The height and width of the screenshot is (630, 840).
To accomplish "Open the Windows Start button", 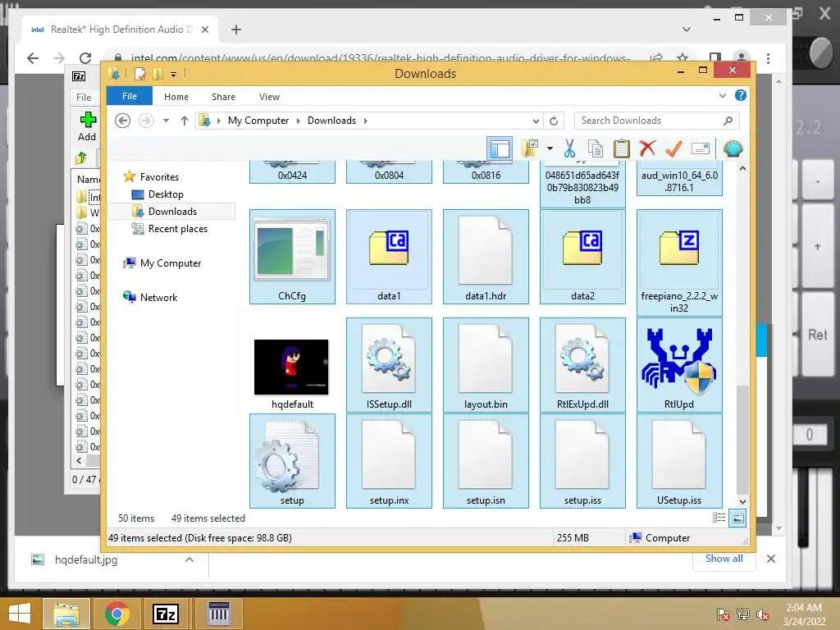I will point(20,614).
